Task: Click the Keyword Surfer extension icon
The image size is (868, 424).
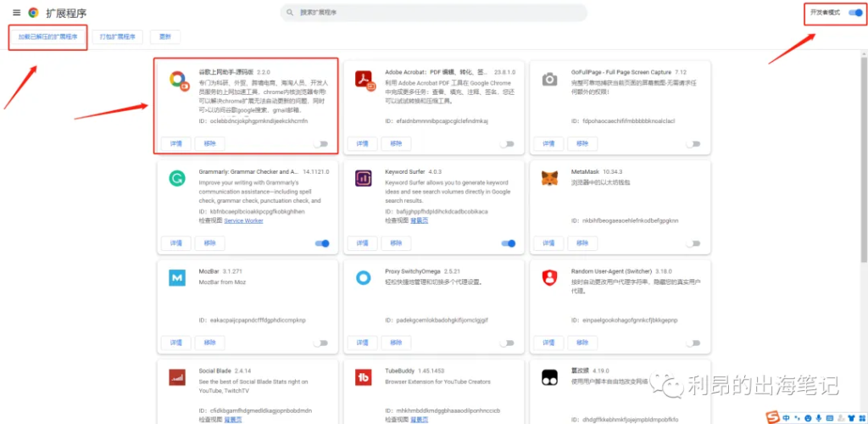Action: [363, 179]
